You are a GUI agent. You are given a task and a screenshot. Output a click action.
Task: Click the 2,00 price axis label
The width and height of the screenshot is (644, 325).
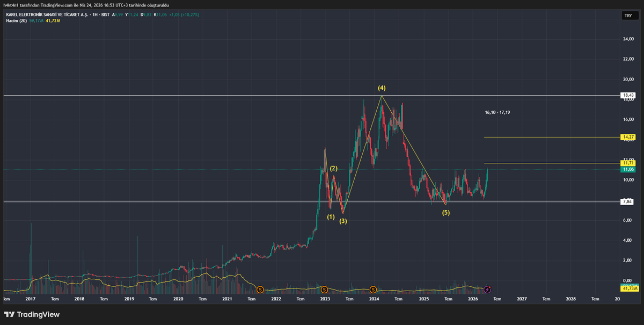tap(628, 261)
